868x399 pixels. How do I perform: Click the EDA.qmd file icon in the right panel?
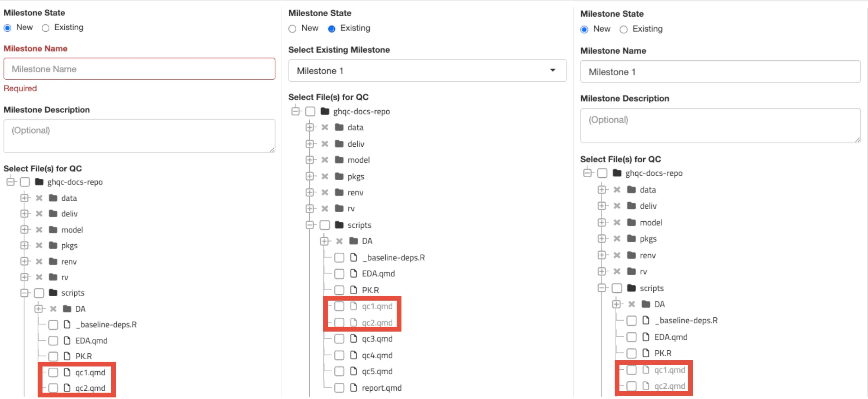tap(646, 337)
